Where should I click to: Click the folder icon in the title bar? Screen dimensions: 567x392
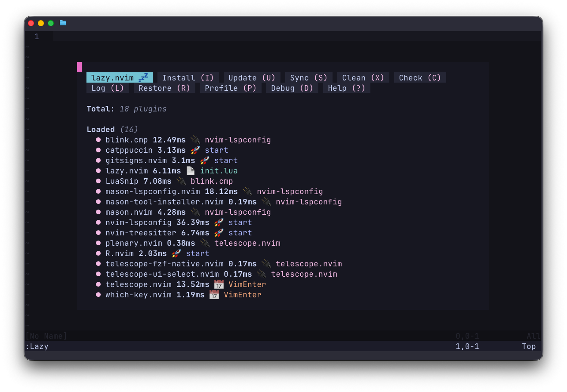[x=63, y=23]
